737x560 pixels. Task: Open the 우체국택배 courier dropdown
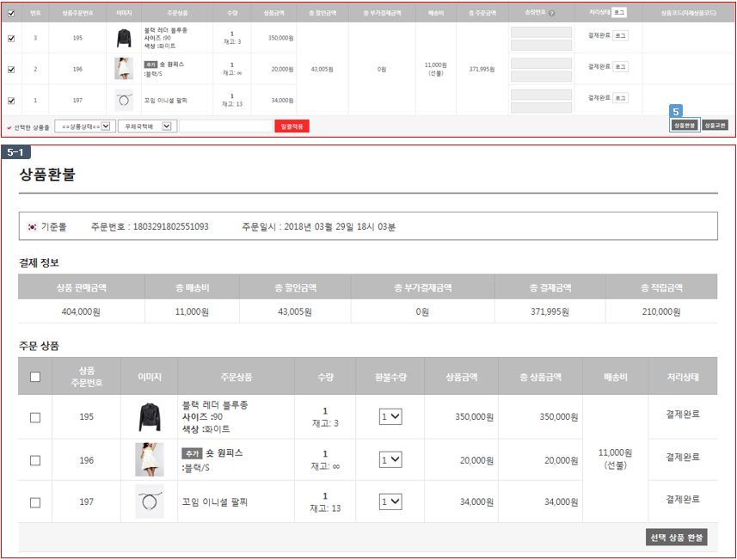(148, 126)
